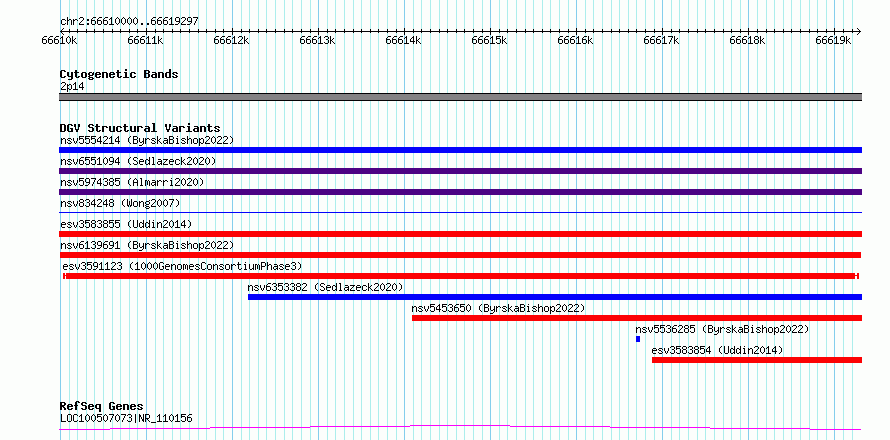The image size is (890, 440).
Task: Click the nsv5536285 (ByrskaBishop2022) label
Action: click(x=722, y=329)
